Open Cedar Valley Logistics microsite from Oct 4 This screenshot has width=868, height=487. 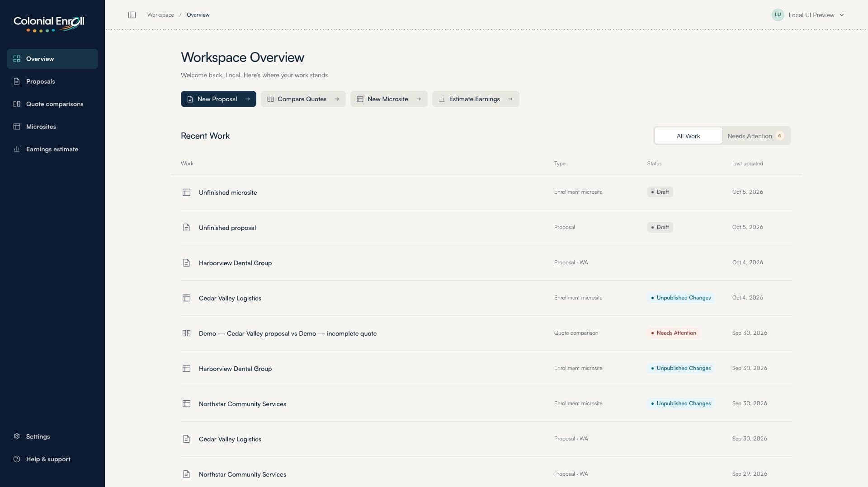(486, 298)
